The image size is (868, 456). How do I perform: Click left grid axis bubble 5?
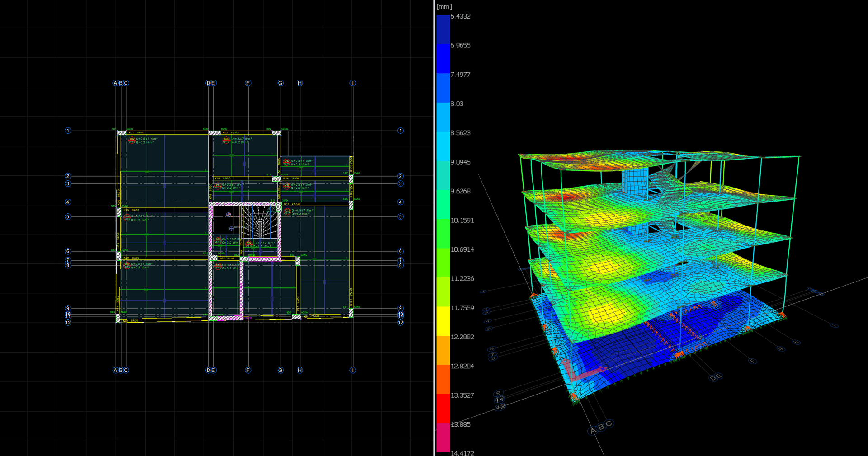pyautogui.click(x=68, y=216)
